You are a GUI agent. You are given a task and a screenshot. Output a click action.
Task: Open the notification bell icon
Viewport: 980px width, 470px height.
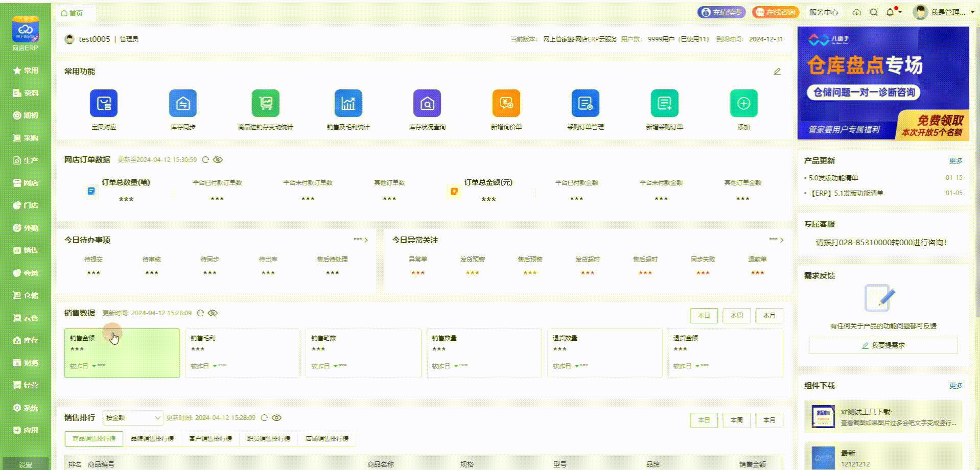[891, 12]
